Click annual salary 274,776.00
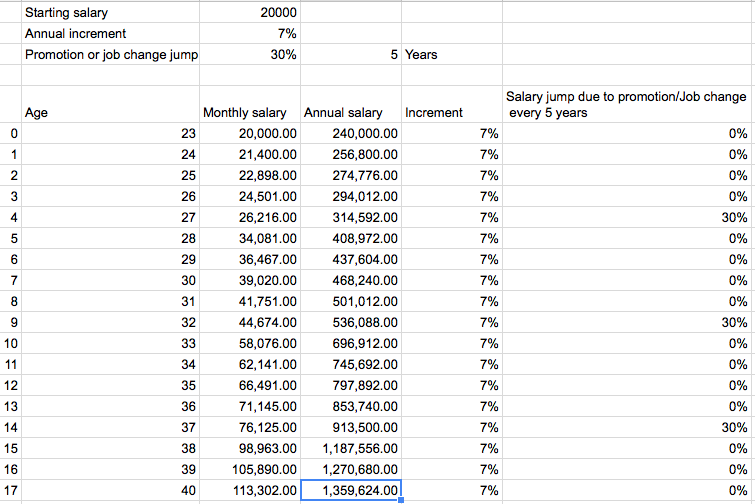 pyautogui.click(x=351, y=175)
